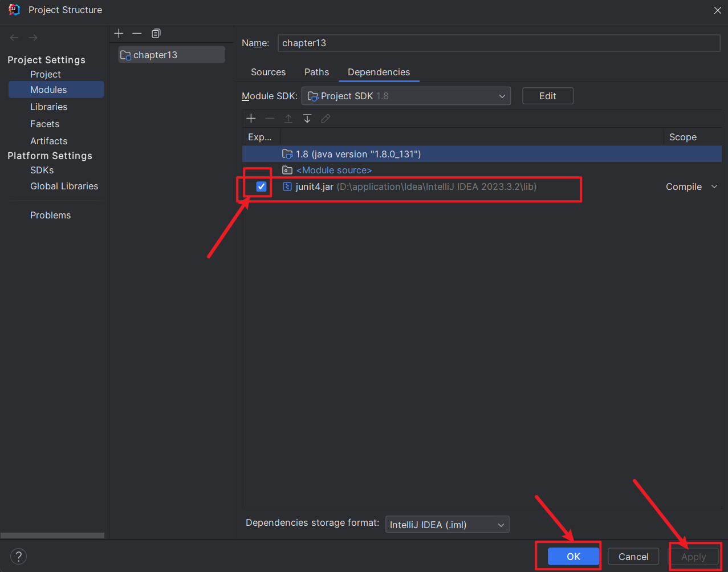Click the add module plus icon

[x=119, y=33]
